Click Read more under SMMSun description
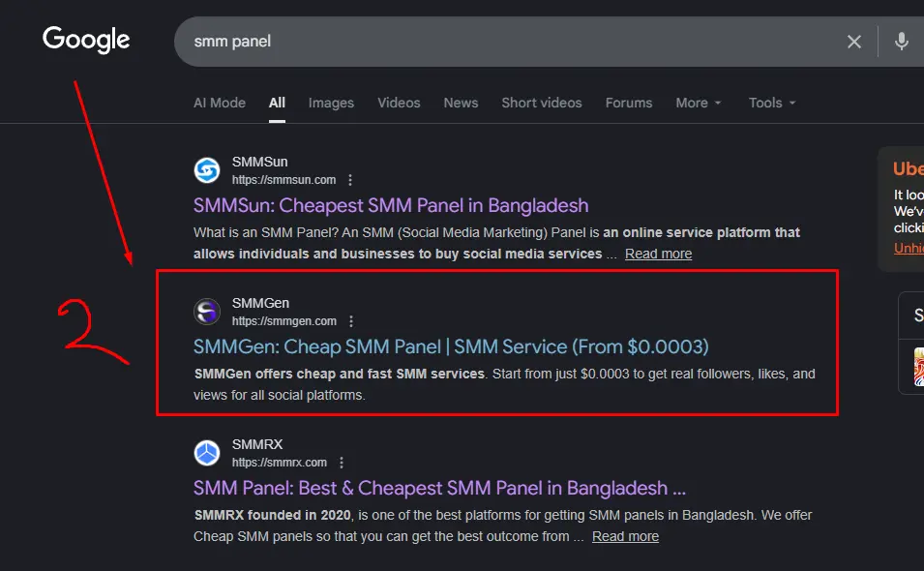The height and width of the screenshot is (571, 924). 658,254
